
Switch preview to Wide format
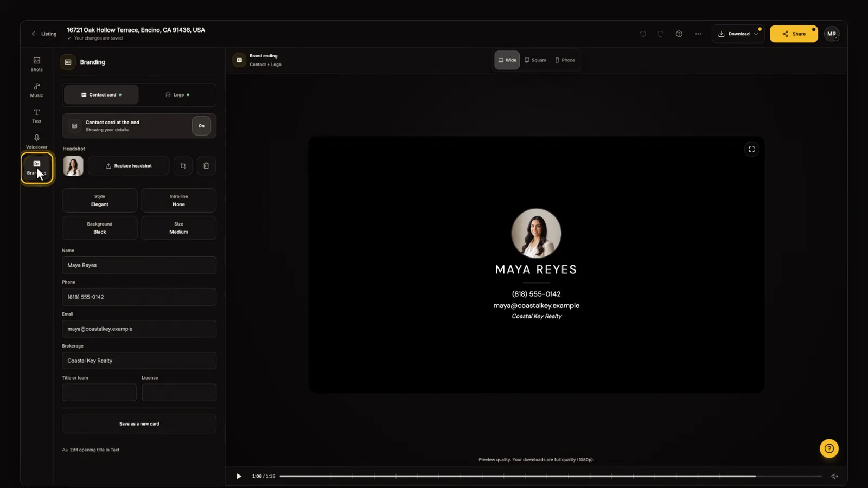pos(507,60)
